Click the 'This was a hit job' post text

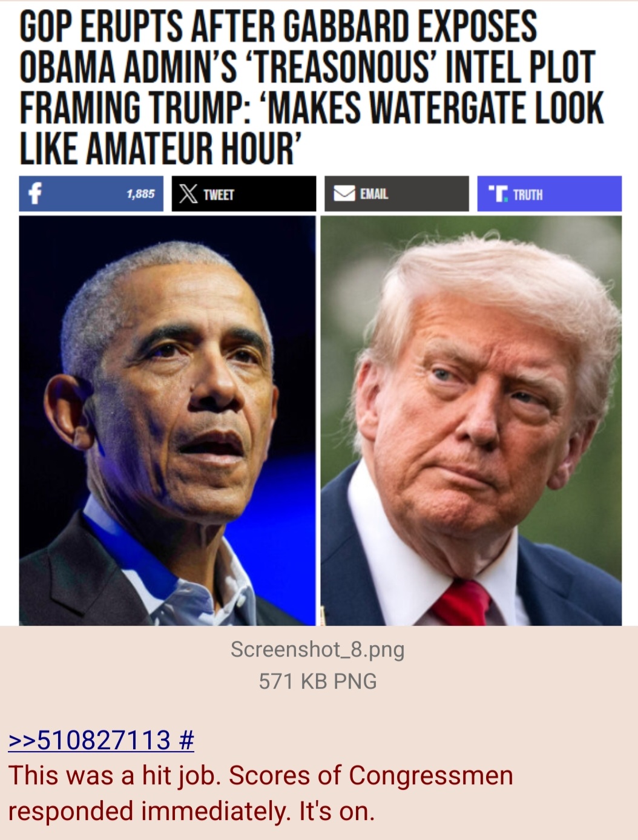pos(260,793)
